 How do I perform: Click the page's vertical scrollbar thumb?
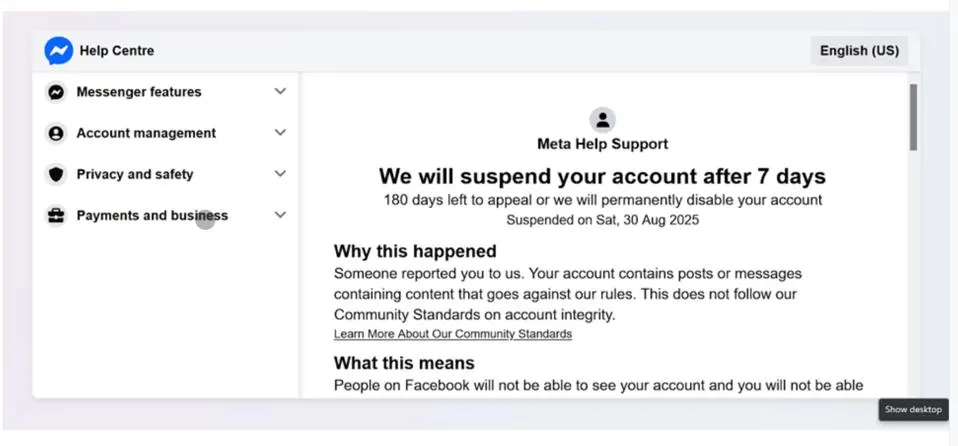(913, 116)
